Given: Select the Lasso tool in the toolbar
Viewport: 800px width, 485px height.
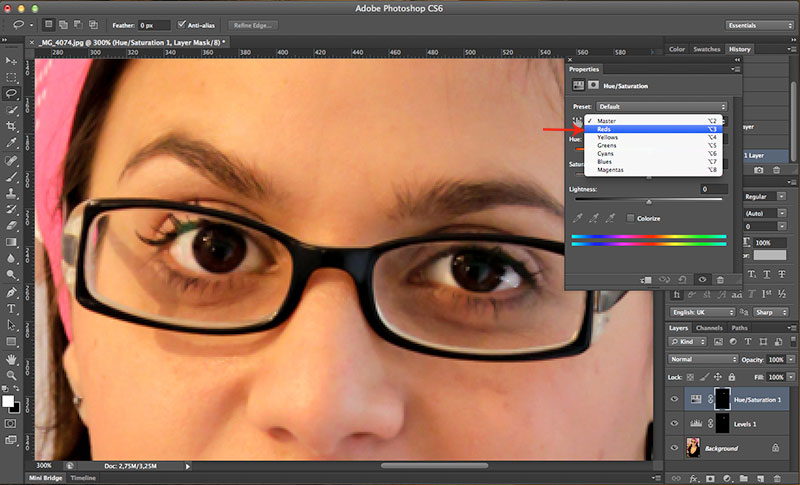Looking at the screenshot, I should (11, 93).
